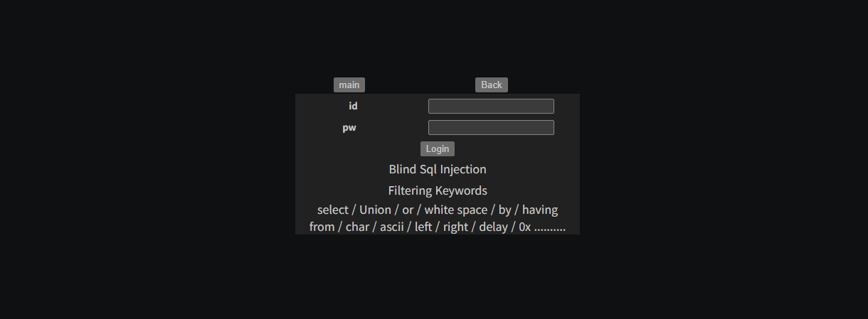Click the char keyword text

click(x=357, y=227)
